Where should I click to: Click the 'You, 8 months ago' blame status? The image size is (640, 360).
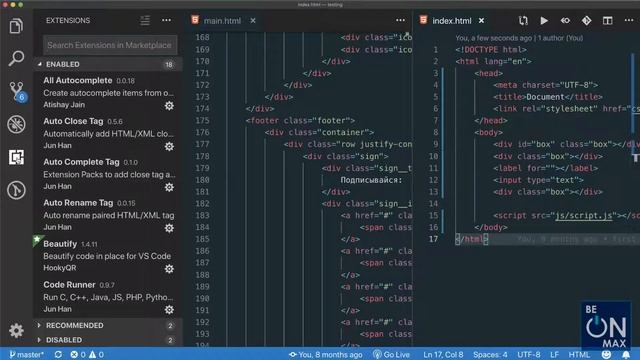tap(325, 354)
